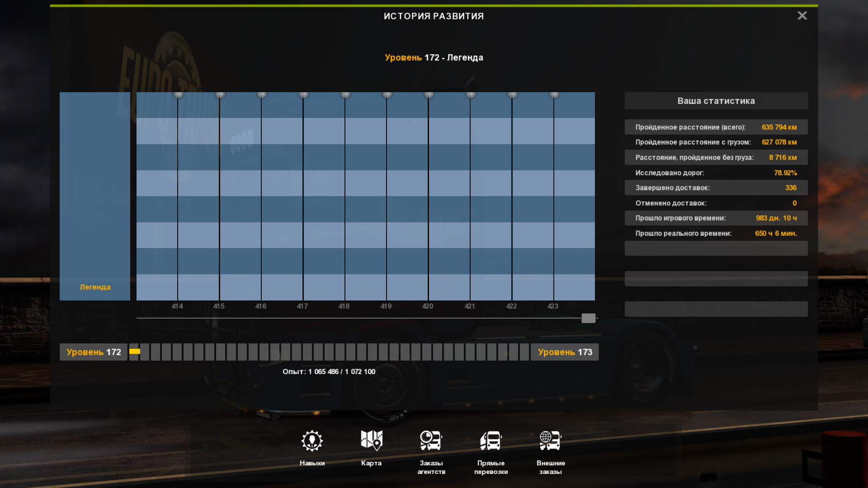Open Прямые перевозки cargo market icon
Screen dimensions: 868x488
[x=491, y=441]
